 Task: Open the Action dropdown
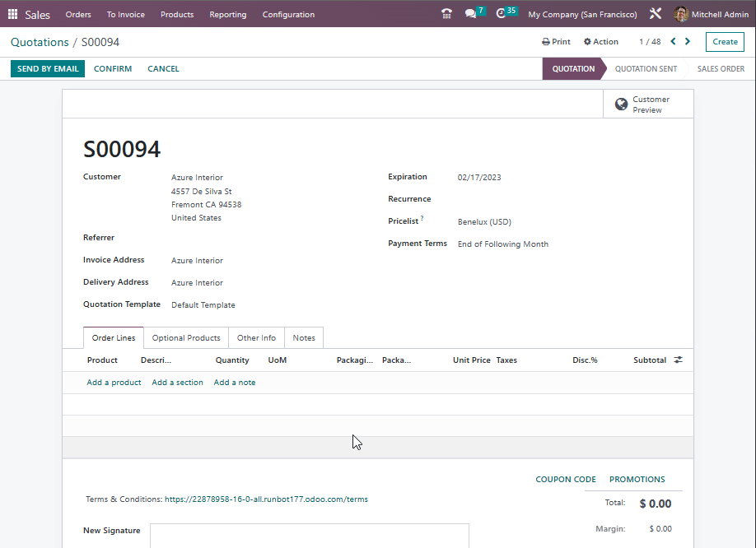click(x=600, y=41)
